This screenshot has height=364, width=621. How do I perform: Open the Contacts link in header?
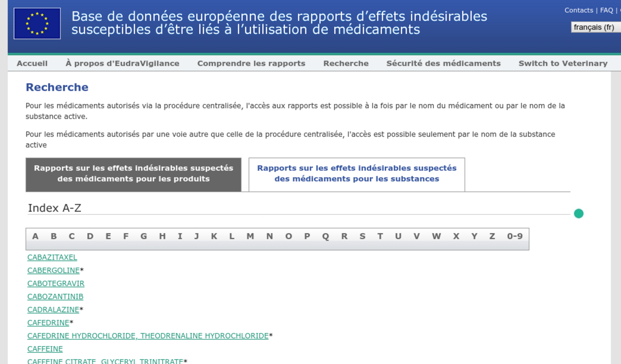click(578, 10)
